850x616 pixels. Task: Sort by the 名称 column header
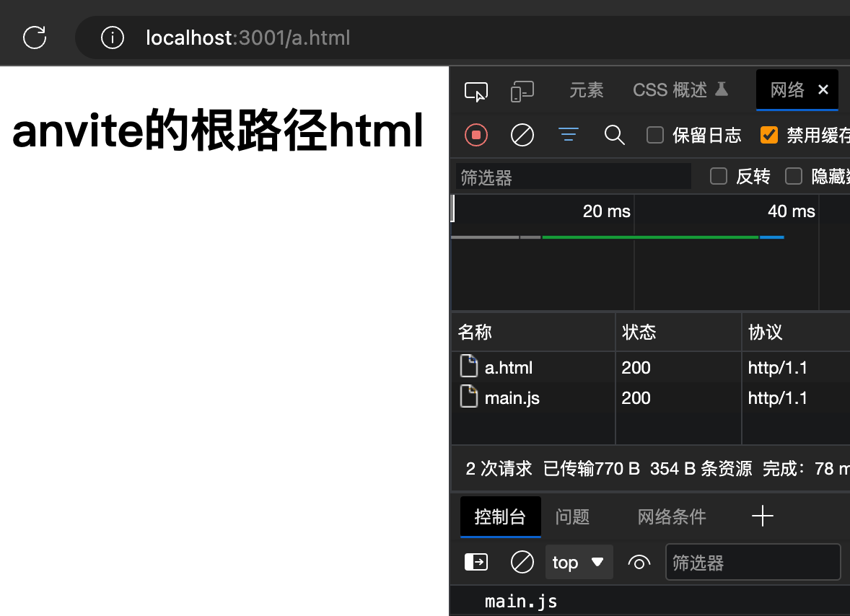point(533,332)
